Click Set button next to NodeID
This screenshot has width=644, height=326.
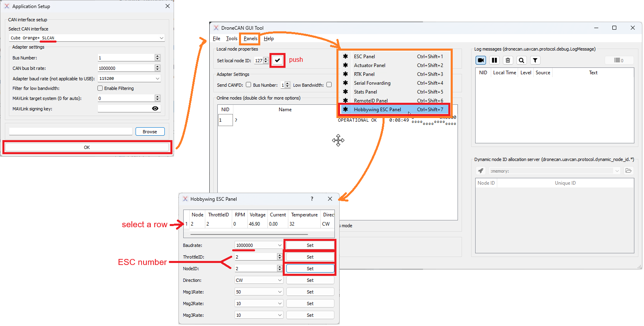[310, 269]
